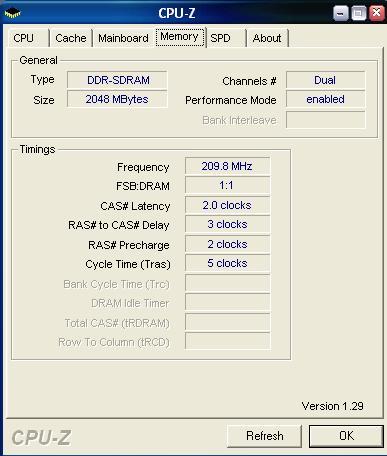
Task: Click the RAS# to CAS# Delay label
Action: pos(119,225)
